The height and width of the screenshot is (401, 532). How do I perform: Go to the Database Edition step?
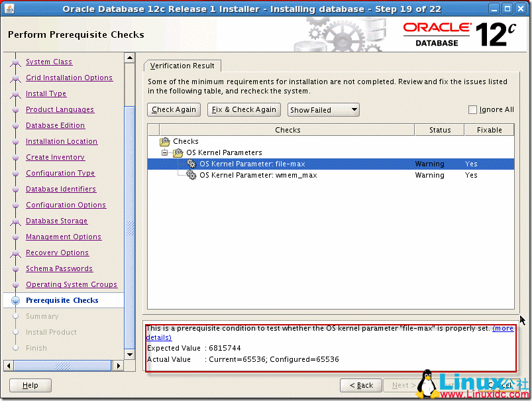55,125
